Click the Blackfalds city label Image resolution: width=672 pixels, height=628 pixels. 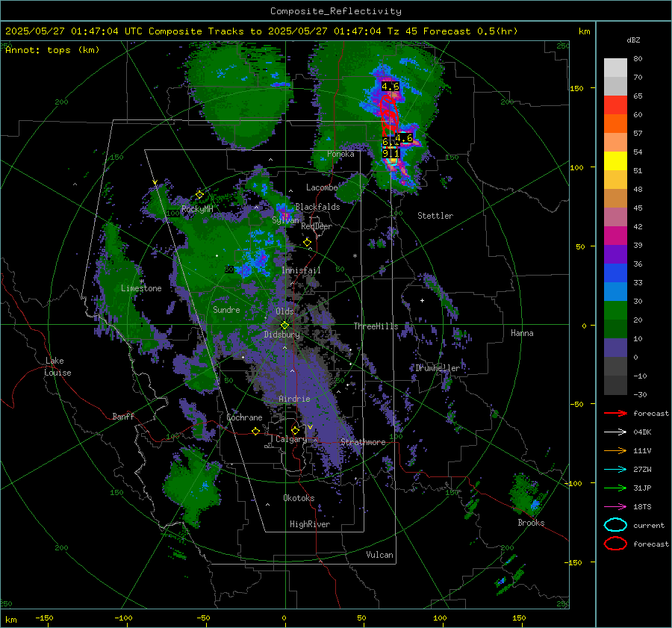click(317, 207)
